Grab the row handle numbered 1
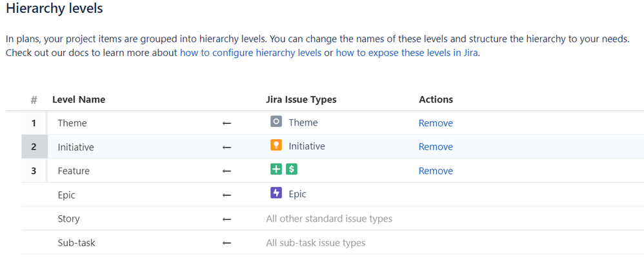Screen dimensions: 644x261 pos(34,123)
